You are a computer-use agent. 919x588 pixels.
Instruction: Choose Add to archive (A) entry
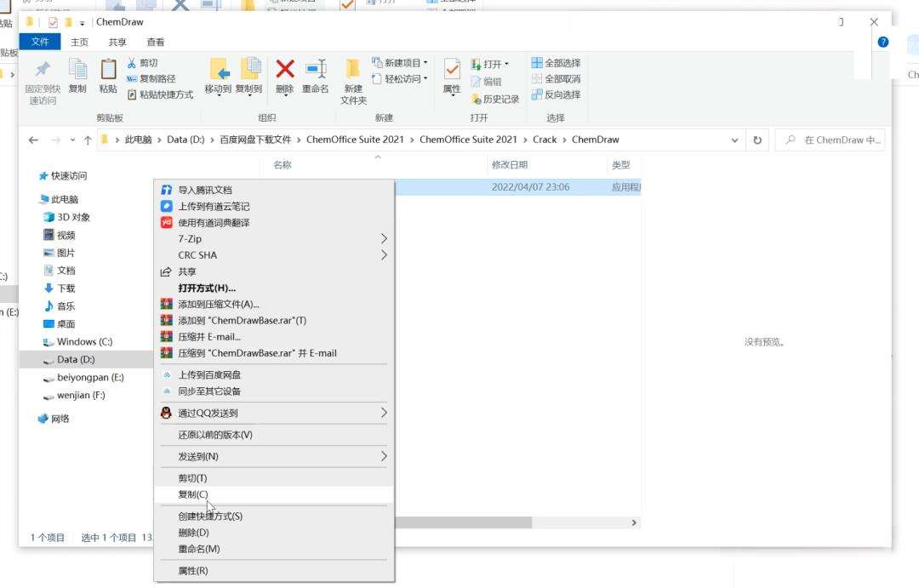pyautogui.click(x=273, y=304)
